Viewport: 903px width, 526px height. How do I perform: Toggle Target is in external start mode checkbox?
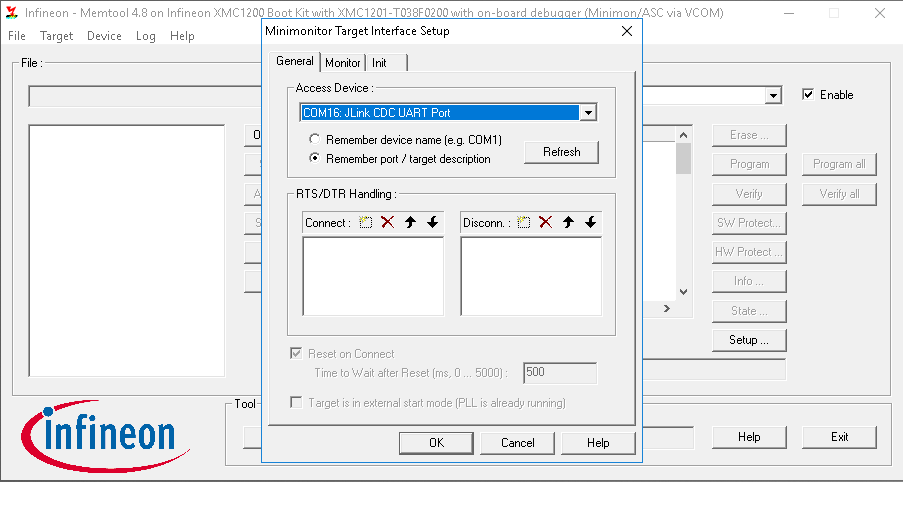tap(296, 402)
